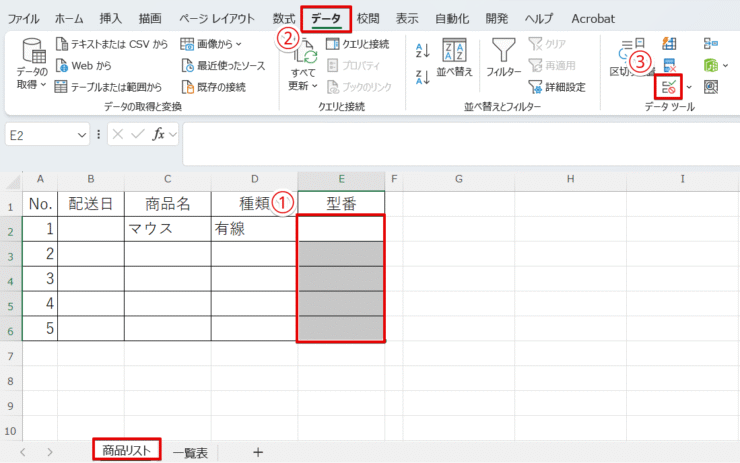This screenshot has height=463, width=740.
Task: Select the データ tab
Action: pyautogui.click(x=326, y=19)
